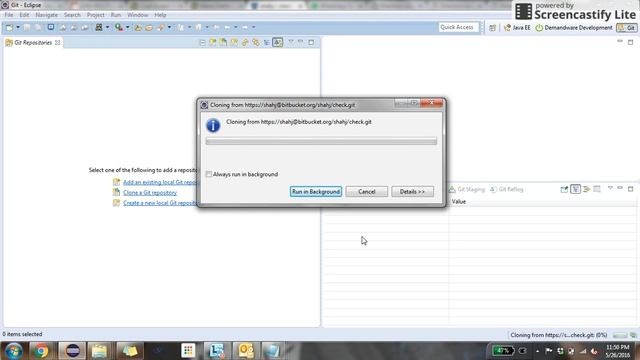Select the Git Repositories view tab
This screenshot has width=640, height=360.
tap(33, 42)
